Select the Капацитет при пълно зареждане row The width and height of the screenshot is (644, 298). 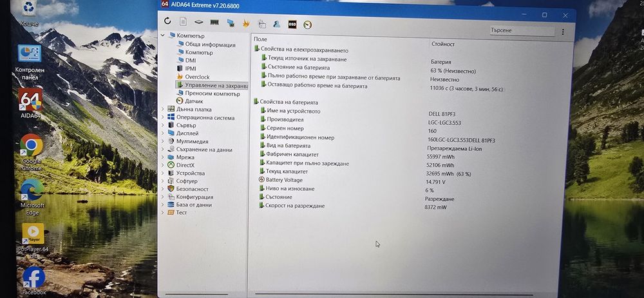tap(307, 163)
